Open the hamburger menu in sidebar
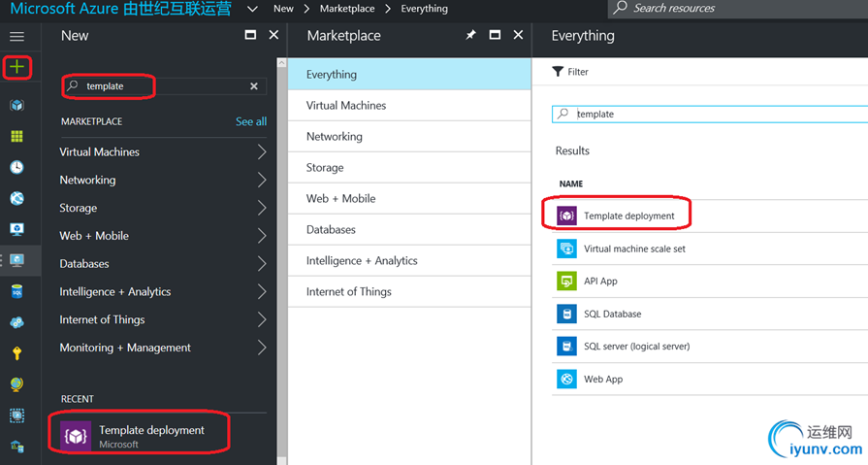 16,37
